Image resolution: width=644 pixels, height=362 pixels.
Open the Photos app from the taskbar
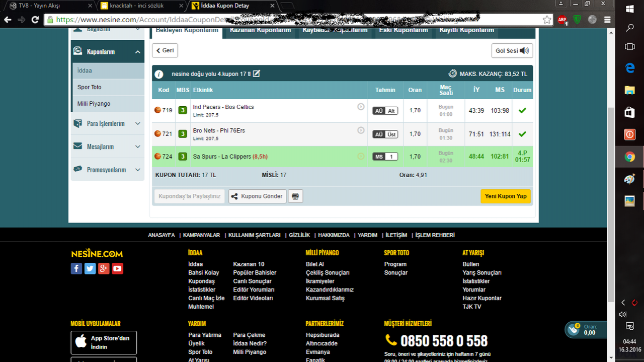(x=629, y=201)
